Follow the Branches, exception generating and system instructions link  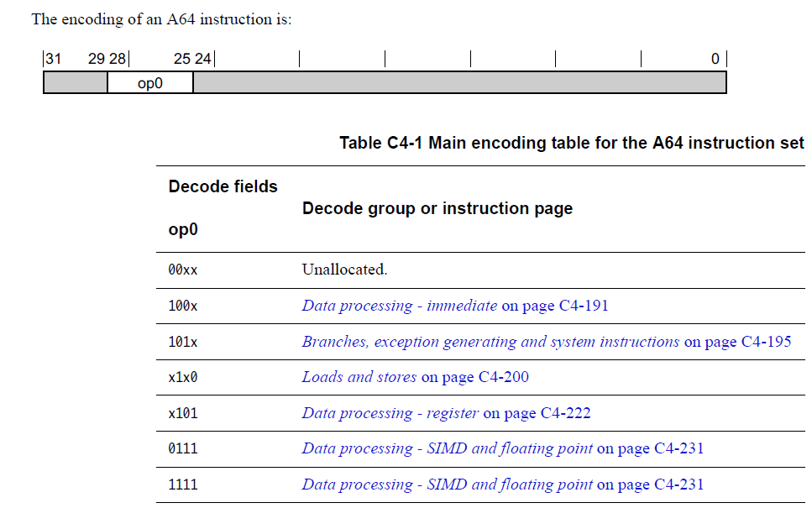(490, 342)
